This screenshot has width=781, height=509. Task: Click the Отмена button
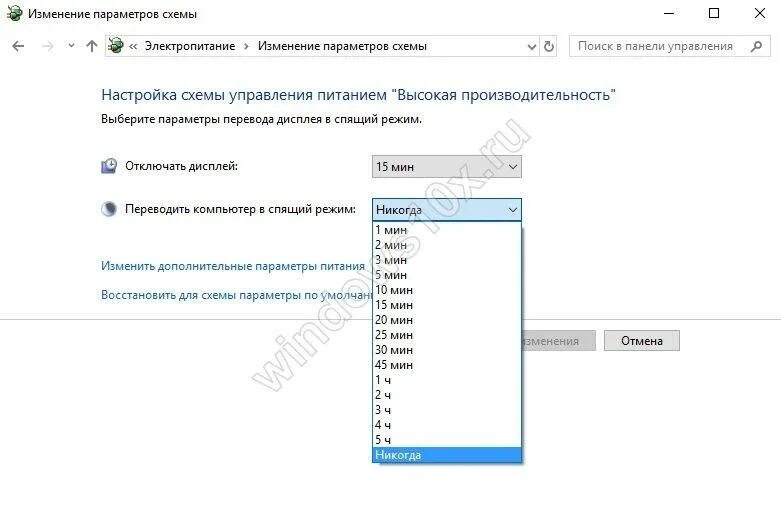click(x=642, y=341)
